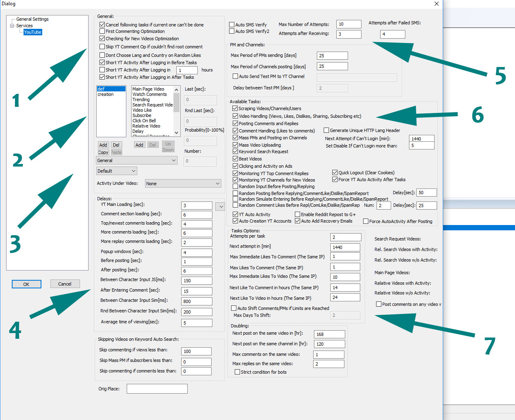The width and height of the screenshot is (515, 420).
Task: Click dropdown arrow beside YT Main Loading
Action: point(221,207)
